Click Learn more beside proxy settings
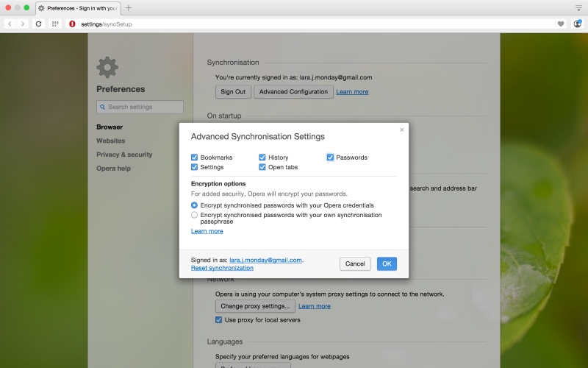Viewport: 588px width, 368px height. (315, 306)
